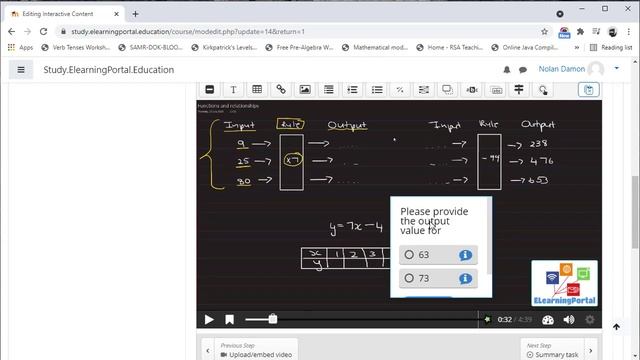
Task: Open the messages chat icon
Action: click(523, 70)
